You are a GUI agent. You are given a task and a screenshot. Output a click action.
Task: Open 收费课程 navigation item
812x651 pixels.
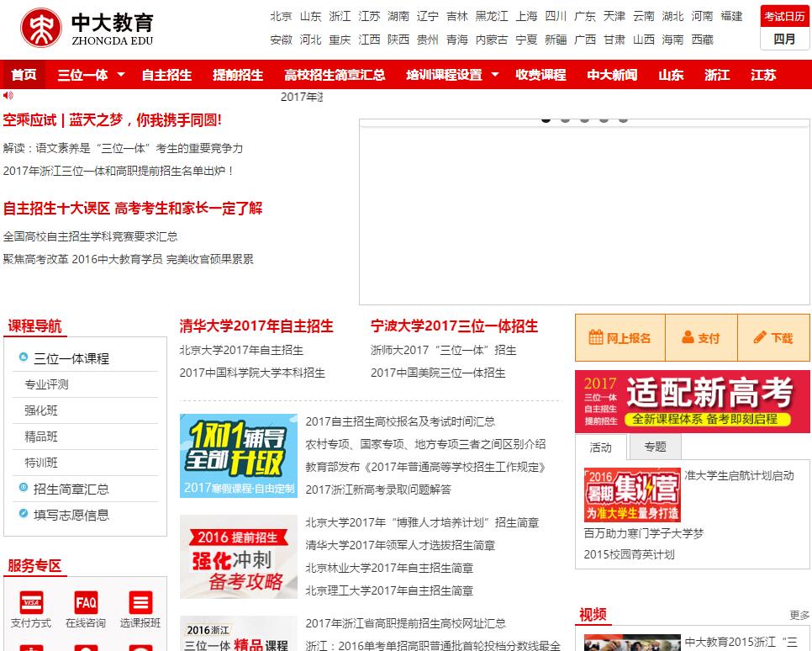tap(540, 75)
